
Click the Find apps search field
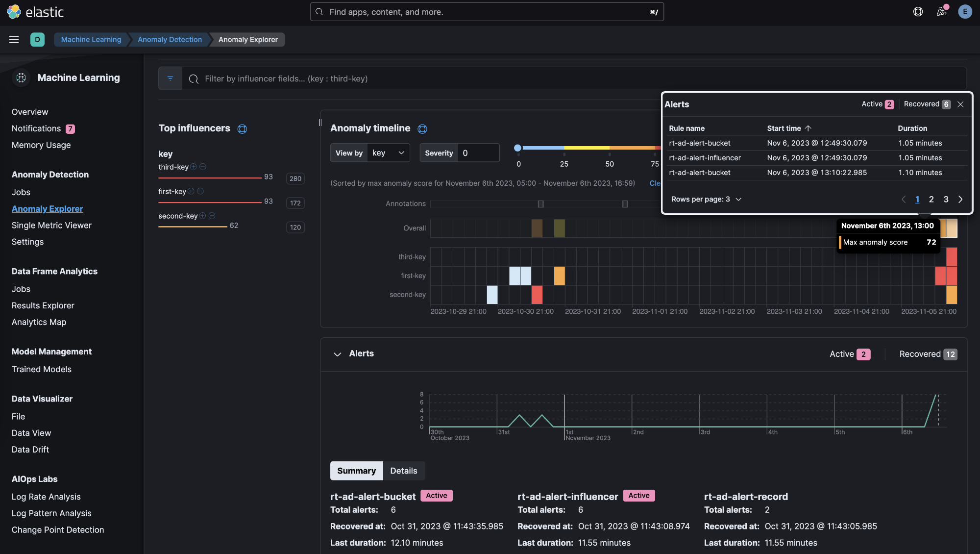487,11
